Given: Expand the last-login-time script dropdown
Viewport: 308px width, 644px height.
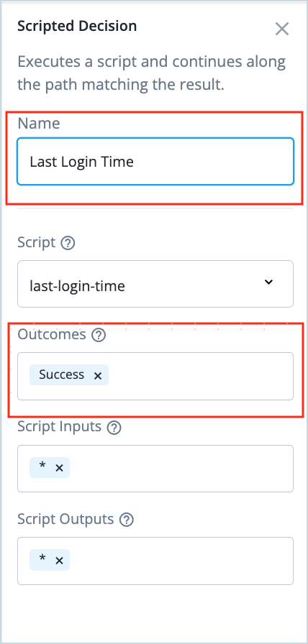Looking at the screenshot, I should (155, 284).
